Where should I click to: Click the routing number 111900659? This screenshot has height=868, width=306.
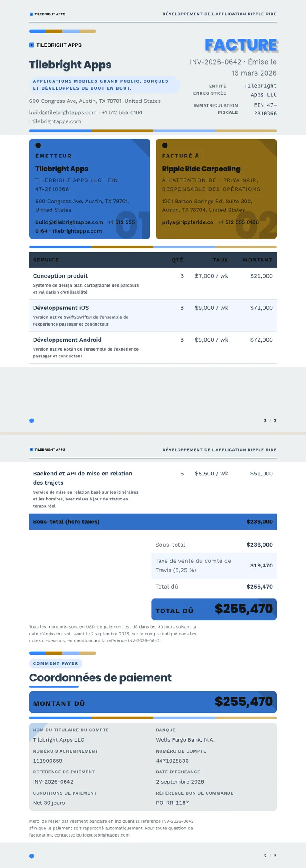(48, 761)
